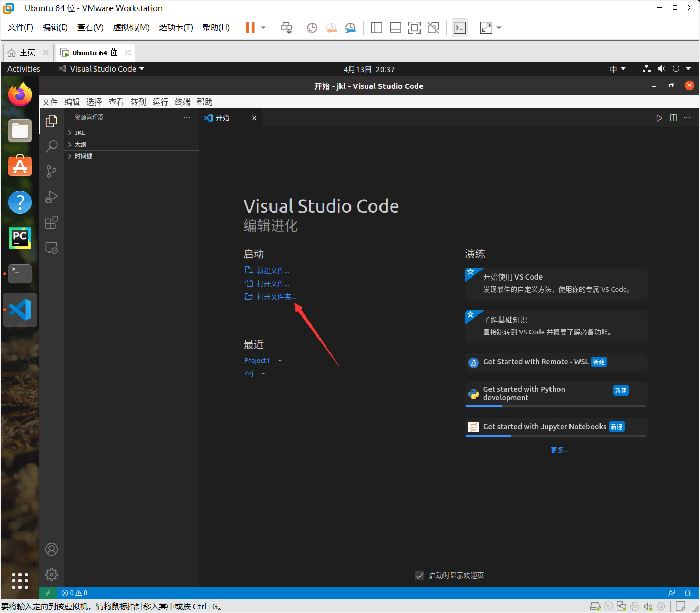Open Get started with Python development card
This screenshot has width=700, height=613.
556,393
